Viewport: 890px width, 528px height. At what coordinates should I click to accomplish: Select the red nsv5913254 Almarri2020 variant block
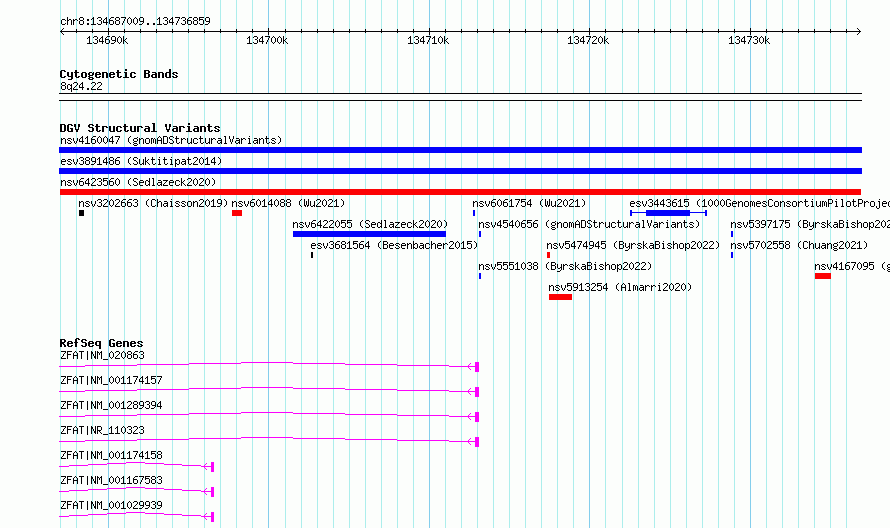(x=560, y=297)
